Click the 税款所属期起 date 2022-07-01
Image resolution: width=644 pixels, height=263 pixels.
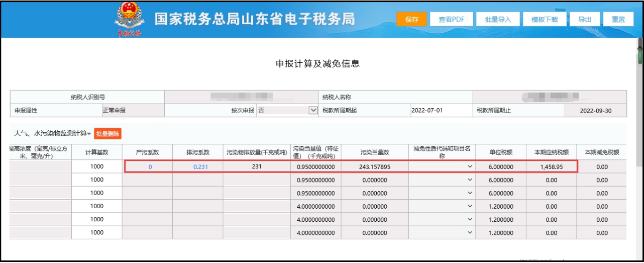coord(427,111)
